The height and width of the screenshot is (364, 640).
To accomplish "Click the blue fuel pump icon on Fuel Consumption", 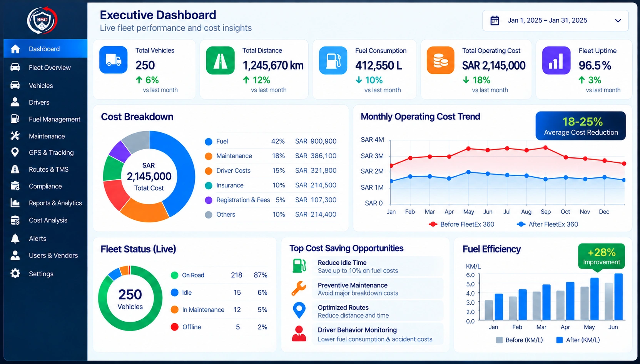I will coord(333,60).
